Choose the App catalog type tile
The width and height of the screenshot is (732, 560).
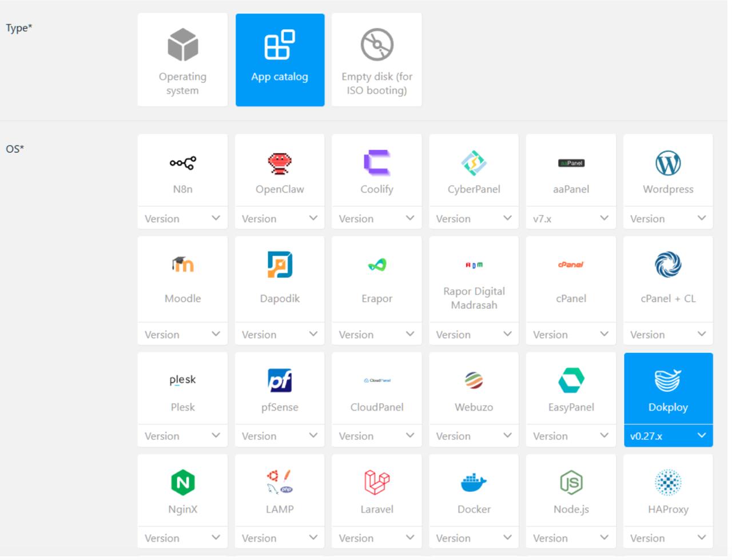(x=280, y=59)
